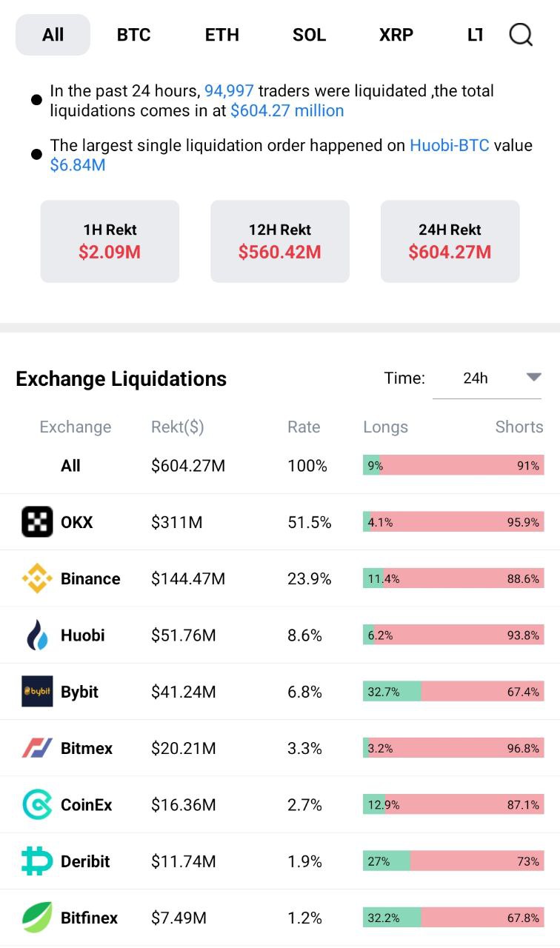Open the 24h time period selector
The width and height of the screenshot is (560, 948).
(x=487, y=378)
